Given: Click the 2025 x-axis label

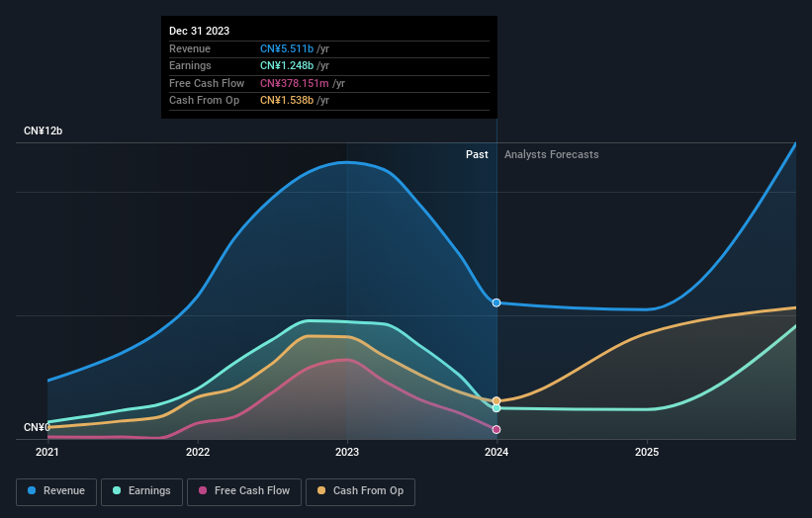Looking at the screenshot, I should click(x=647, y=453).
